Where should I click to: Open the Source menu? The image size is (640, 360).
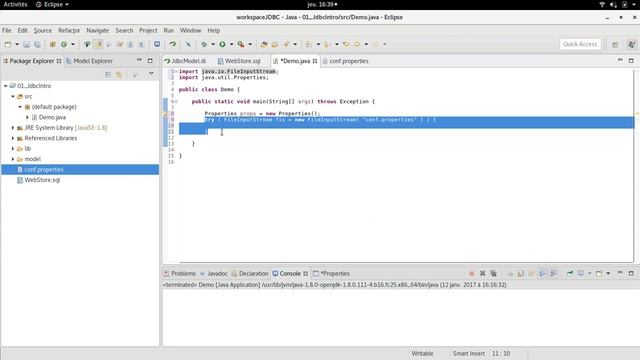tap(42, 31)
